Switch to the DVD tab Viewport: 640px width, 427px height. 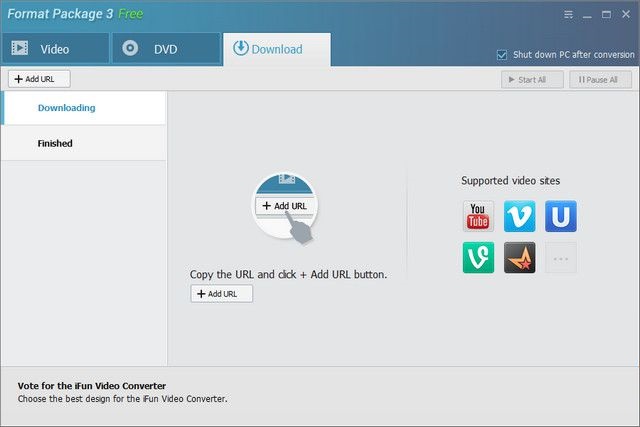point(166,49)
